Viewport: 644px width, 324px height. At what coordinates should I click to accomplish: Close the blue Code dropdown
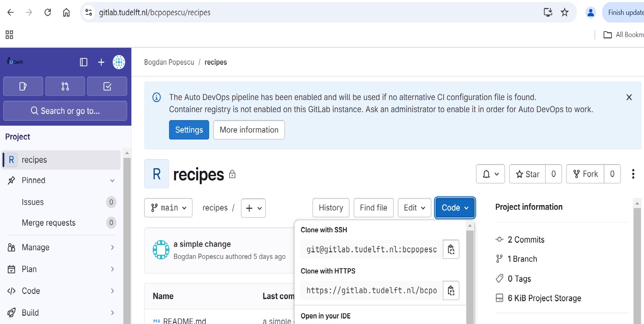pyautogui.click(x=455, y=208)
